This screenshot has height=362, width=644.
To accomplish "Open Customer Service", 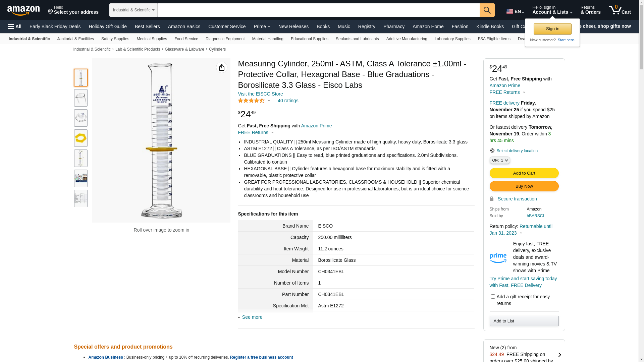I will click(x=227, y=26).
